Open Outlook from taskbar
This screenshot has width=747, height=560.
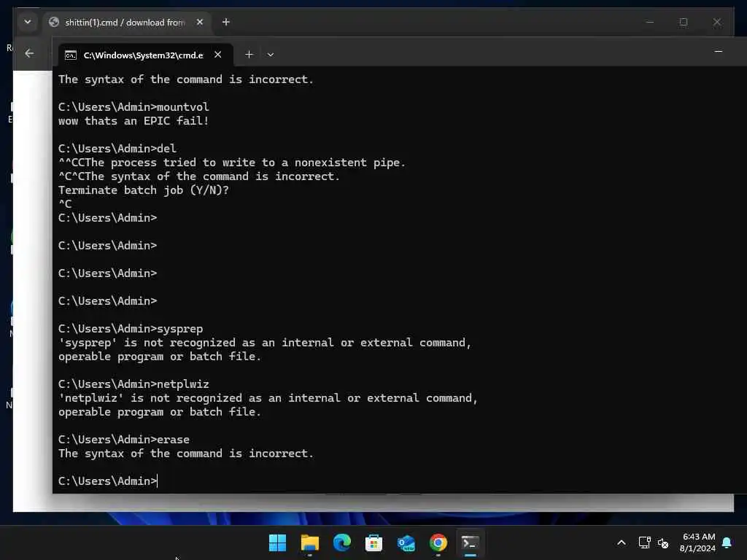click(x=406, y=542)
